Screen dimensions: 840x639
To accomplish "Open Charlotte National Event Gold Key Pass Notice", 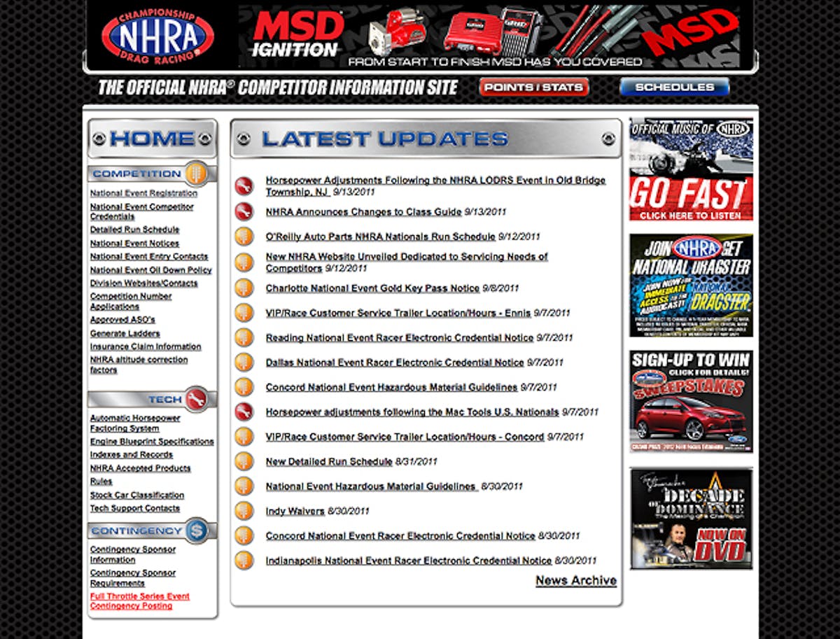I will point(372,288).
